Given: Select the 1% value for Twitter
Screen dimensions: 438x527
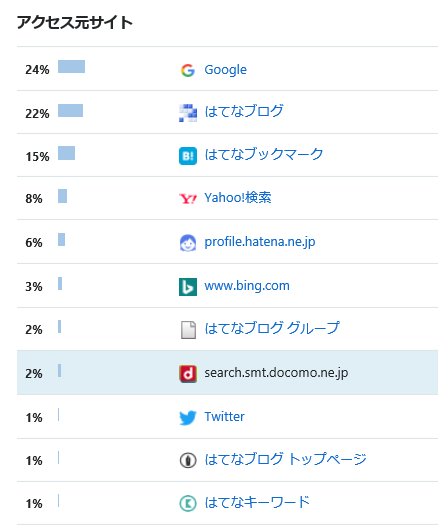Looking at the screenshot, I should click(34, 418).
